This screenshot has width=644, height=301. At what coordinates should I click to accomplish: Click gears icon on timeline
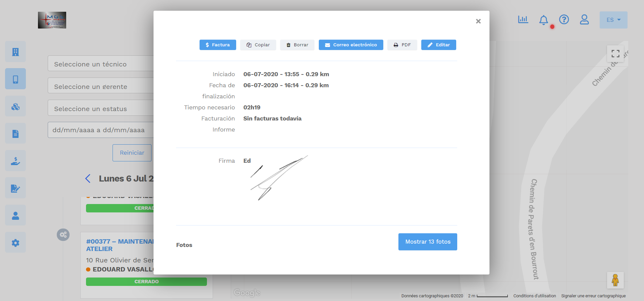(63, 235)
